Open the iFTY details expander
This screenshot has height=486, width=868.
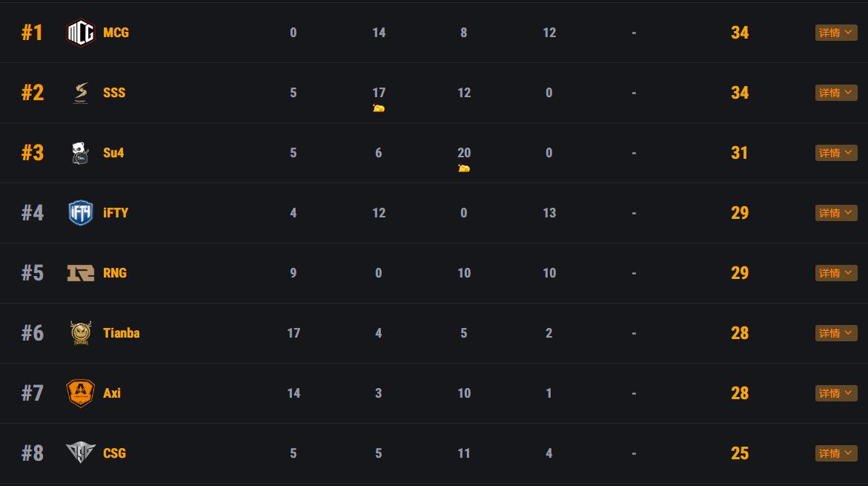(835, 213)
